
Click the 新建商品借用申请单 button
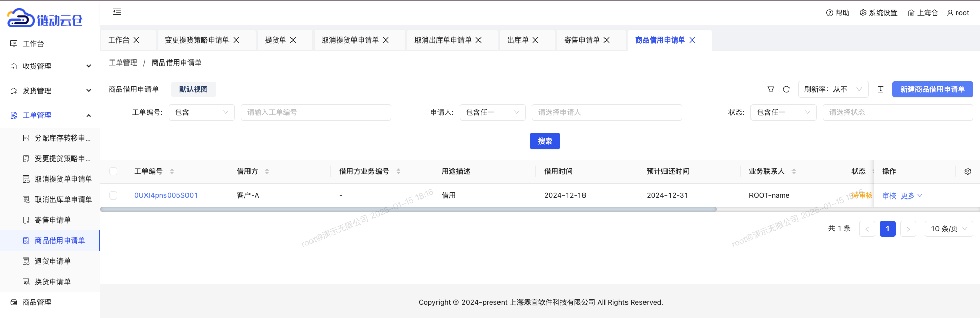coord(932,89)
